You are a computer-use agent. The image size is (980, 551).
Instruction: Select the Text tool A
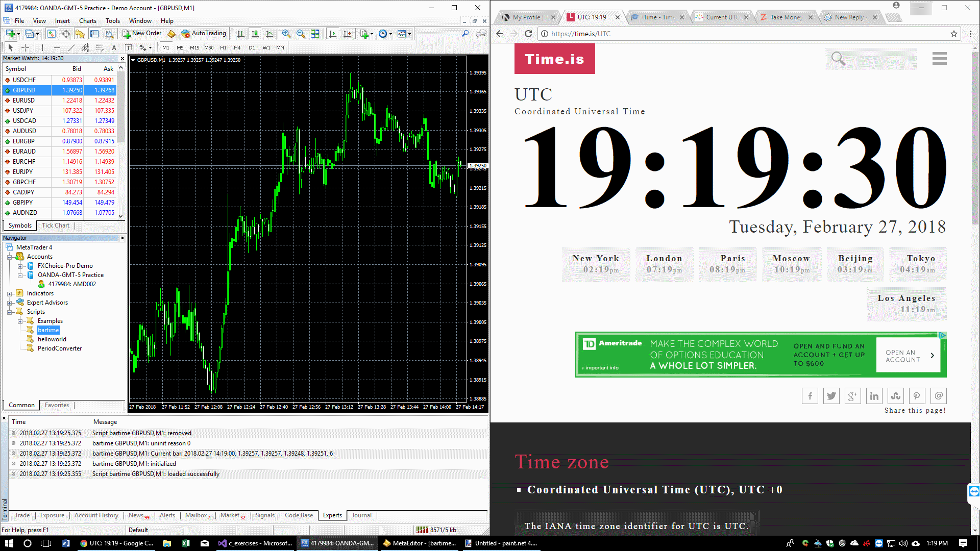point(114,47)
